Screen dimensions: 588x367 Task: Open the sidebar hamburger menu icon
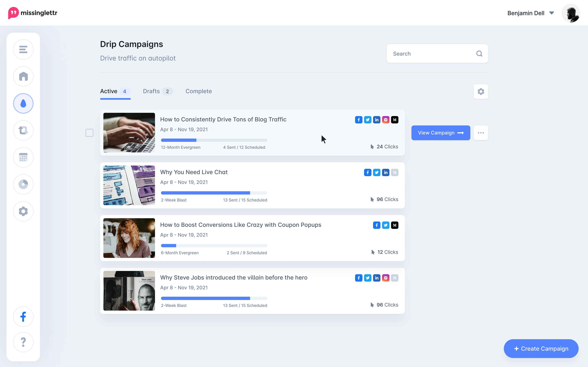(x=23, y=49)
